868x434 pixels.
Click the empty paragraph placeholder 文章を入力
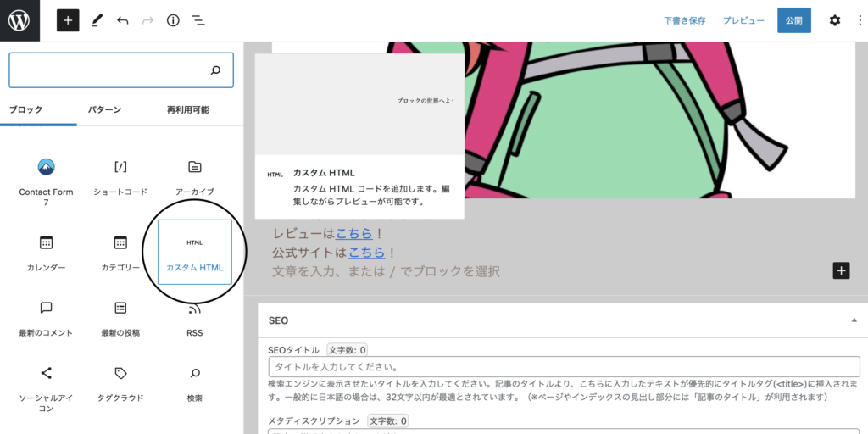coord(386,271)
